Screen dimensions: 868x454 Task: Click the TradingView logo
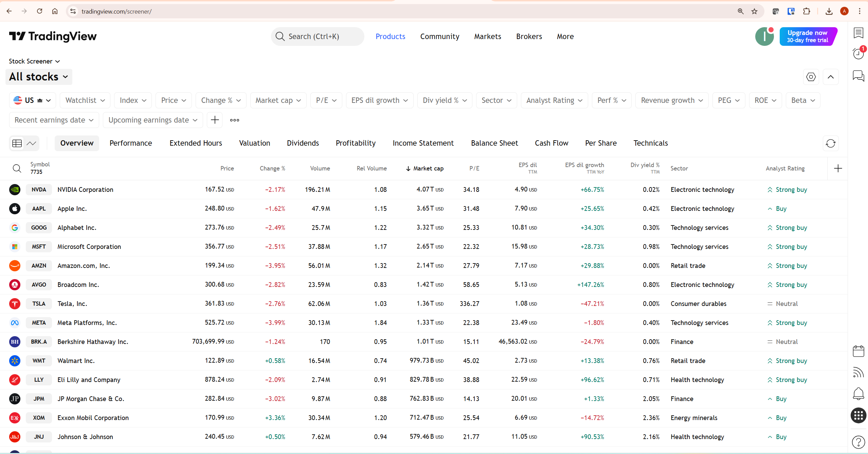click(x=52, y=36)
